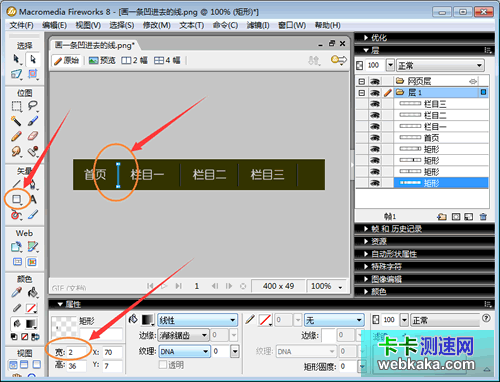
Task: Select the Lasso tool
Action: (33, 106)
